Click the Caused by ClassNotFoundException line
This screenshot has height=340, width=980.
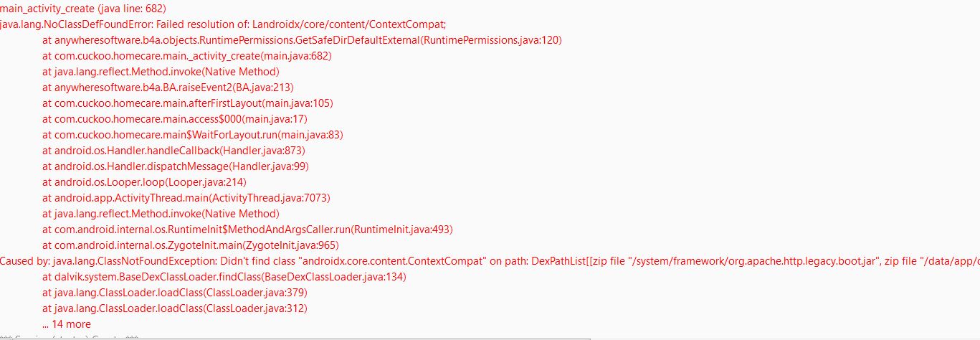click(x=487, y=261)
